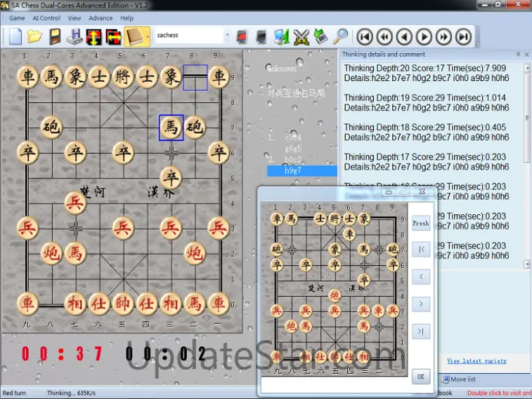Open the AI Control menu
Viewport: 532px width, 399px height.
pyautogui.click(x=46, y=18)
